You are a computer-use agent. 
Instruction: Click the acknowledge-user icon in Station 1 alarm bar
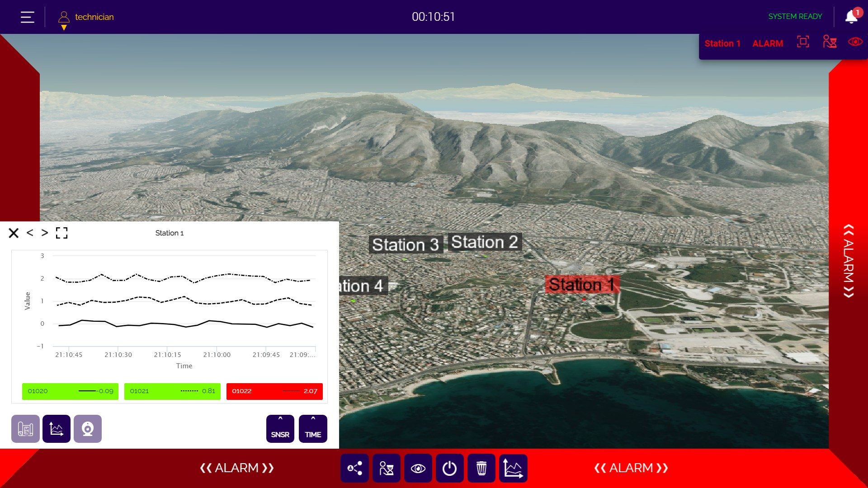[x=830, y=42]
